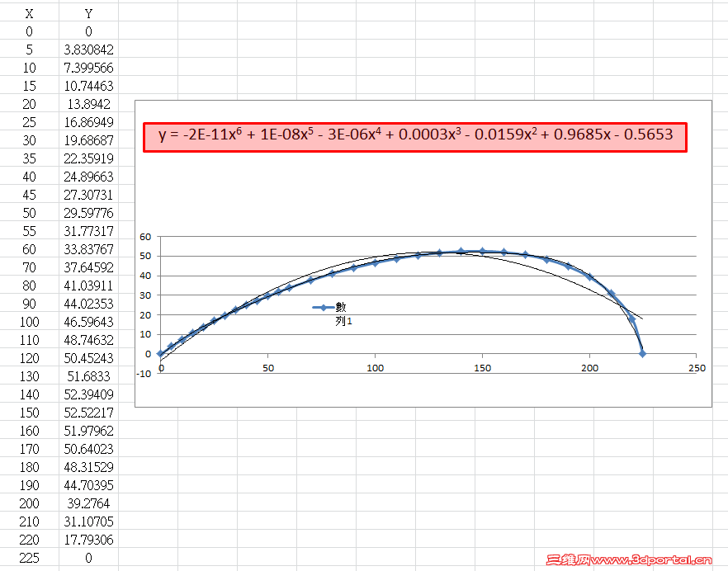Select the last data point marker at x=225
728x571 pixels.
point(642,354)
